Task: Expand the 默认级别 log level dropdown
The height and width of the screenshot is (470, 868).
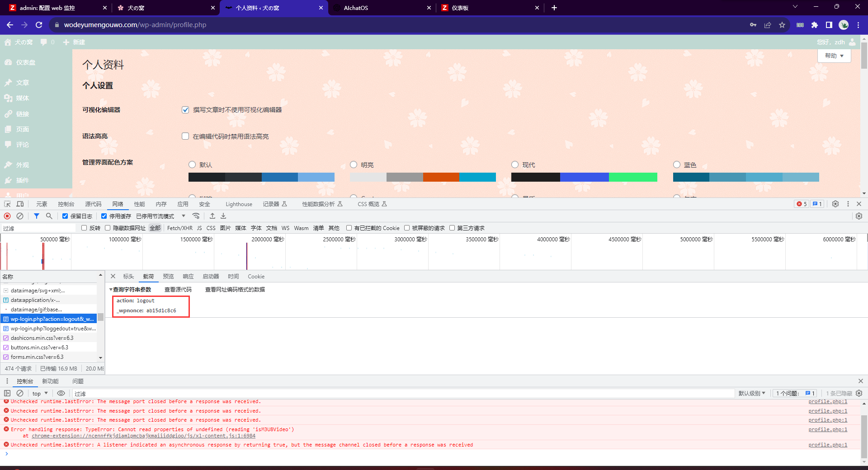Action: (x=752, y=393)
